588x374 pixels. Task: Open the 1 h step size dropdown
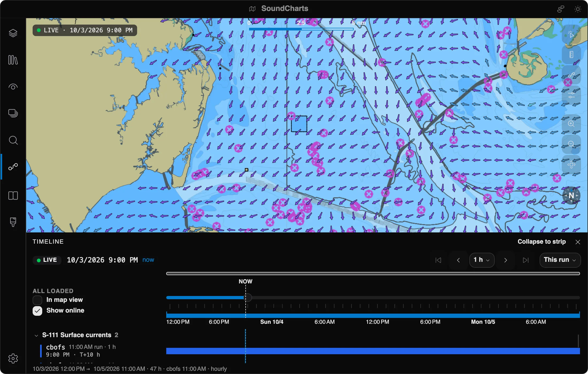pos(482,260)
